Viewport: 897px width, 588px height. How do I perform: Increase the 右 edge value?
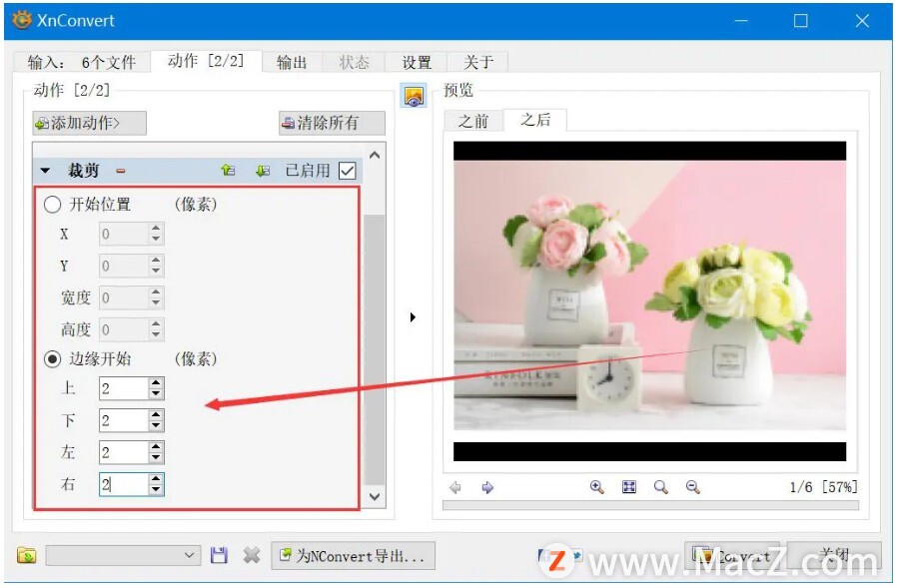(x=156, y=479)
